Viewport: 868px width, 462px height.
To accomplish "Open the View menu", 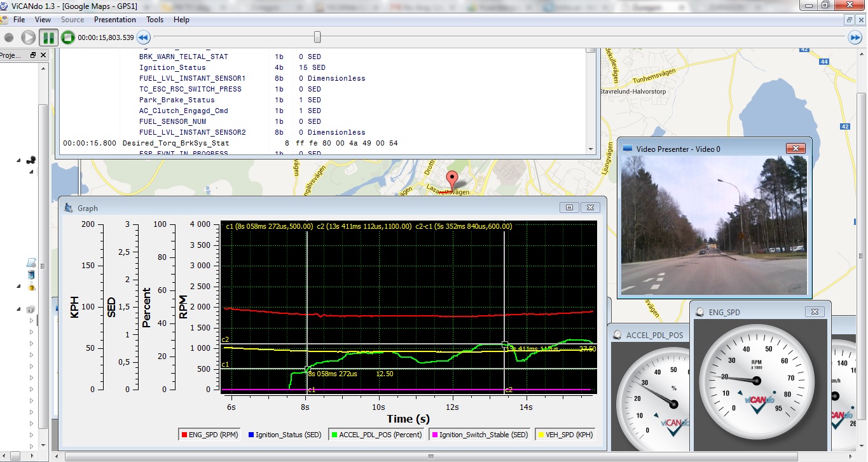I will (43, 20).
